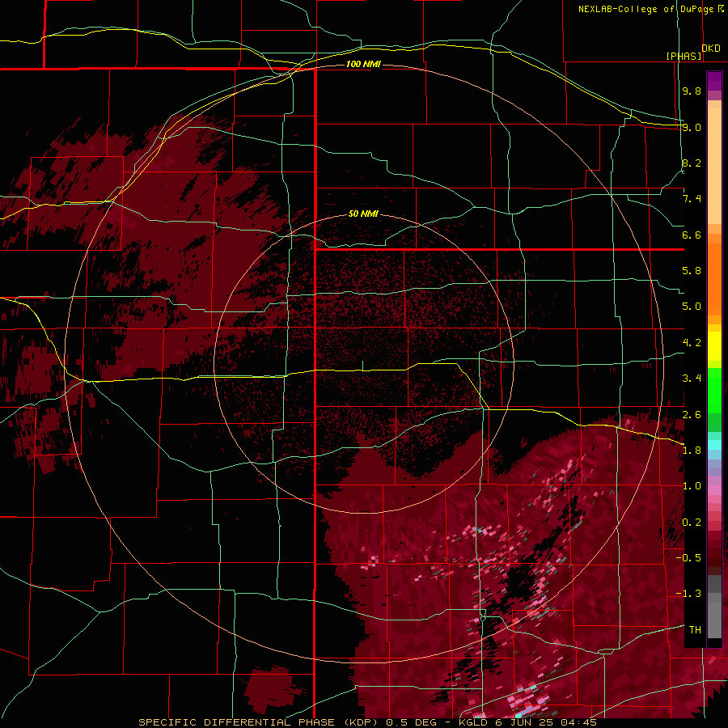Select the -1.3 legend scale value
This screenshot has height=728, width=728.
(x=688, y=594)
